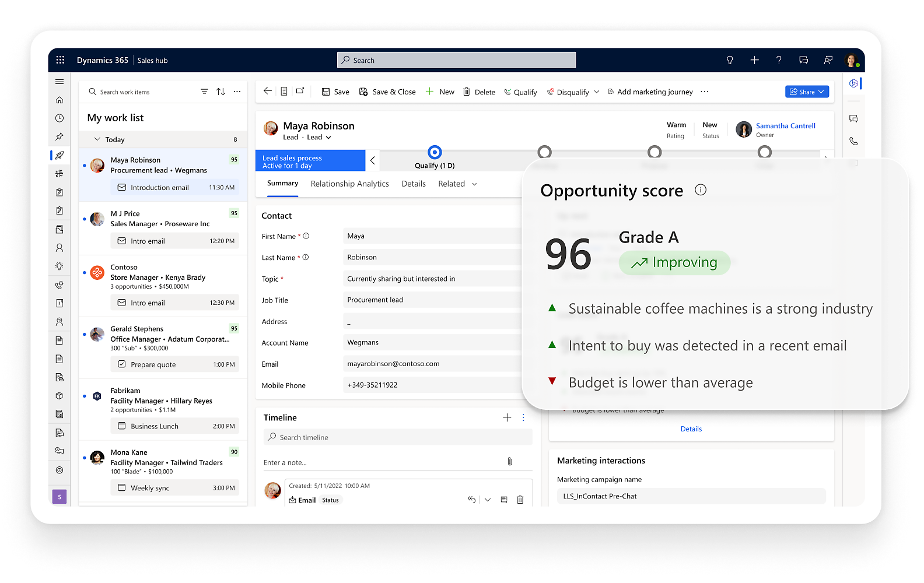Click the Email field

[x=432, y=364]
